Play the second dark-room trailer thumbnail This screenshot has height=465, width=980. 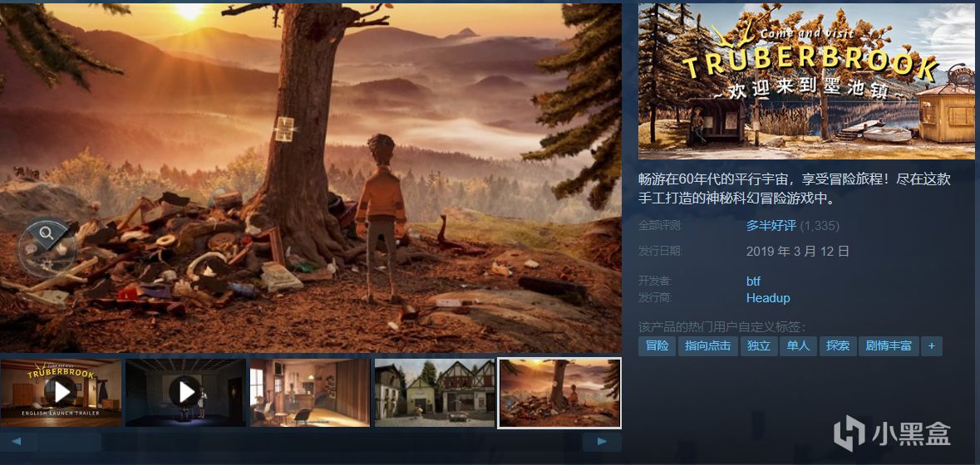[x=185, y=393]
